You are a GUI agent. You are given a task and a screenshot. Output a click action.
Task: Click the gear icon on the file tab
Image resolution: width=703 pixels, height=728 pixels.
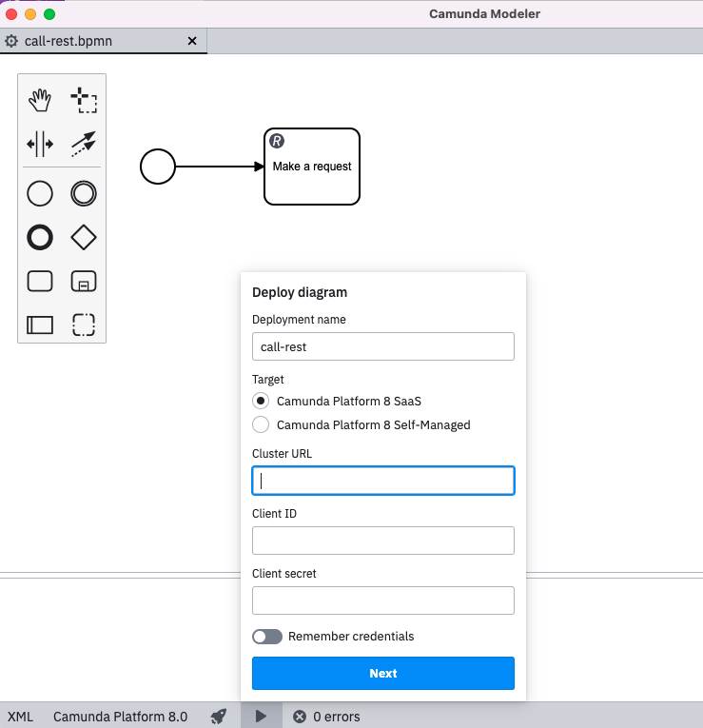point(11,41)
